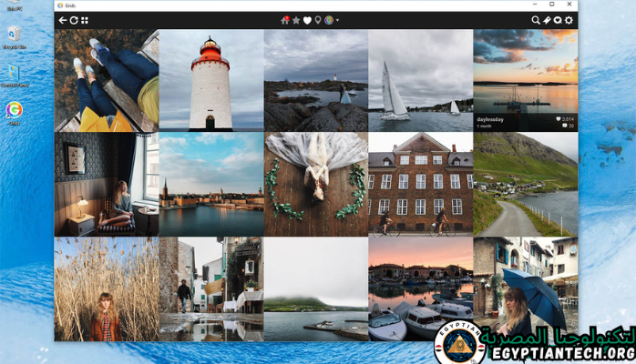
Task: Open the sailboat photo thumbnail
Action: 420,80
